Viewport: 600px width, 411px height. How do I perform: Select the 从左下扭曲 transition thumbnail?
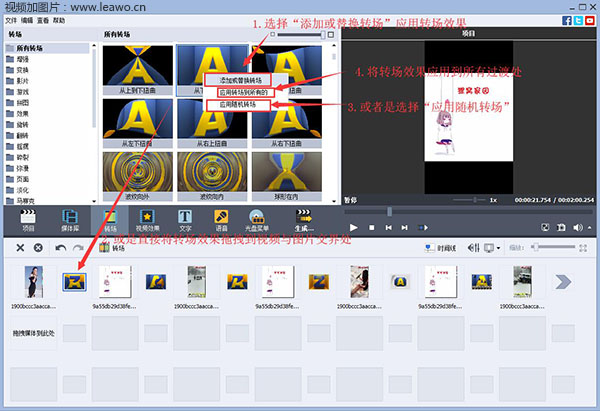click(x=137, y=123)
